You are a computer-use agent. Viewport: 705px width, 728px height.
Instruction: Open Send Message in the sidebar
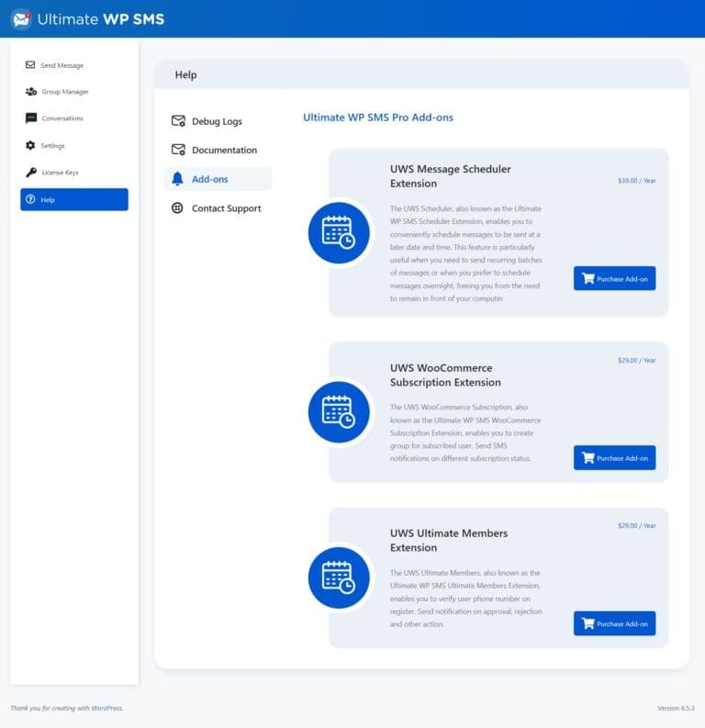point(74,65)
